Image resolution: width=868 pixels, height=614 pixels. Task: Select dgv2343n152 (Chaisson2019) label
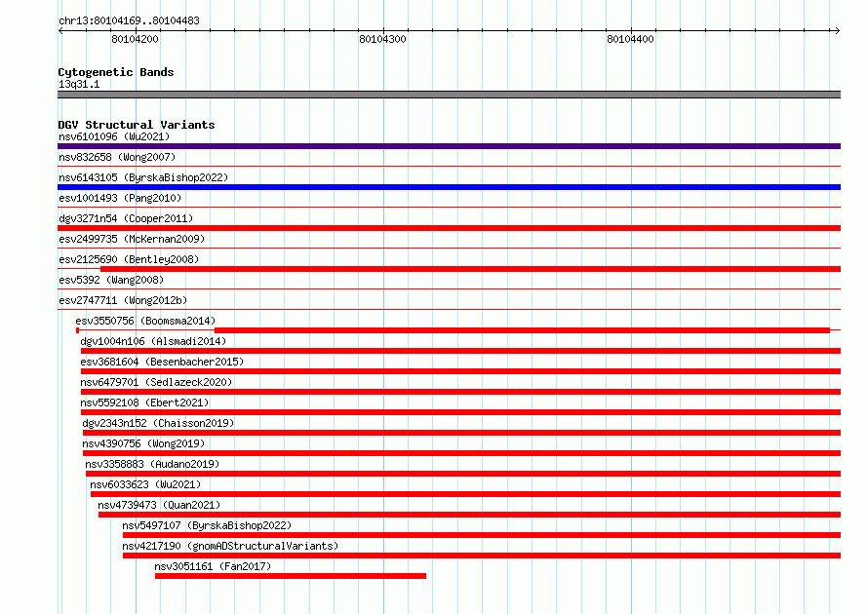(x=158, y=423)
